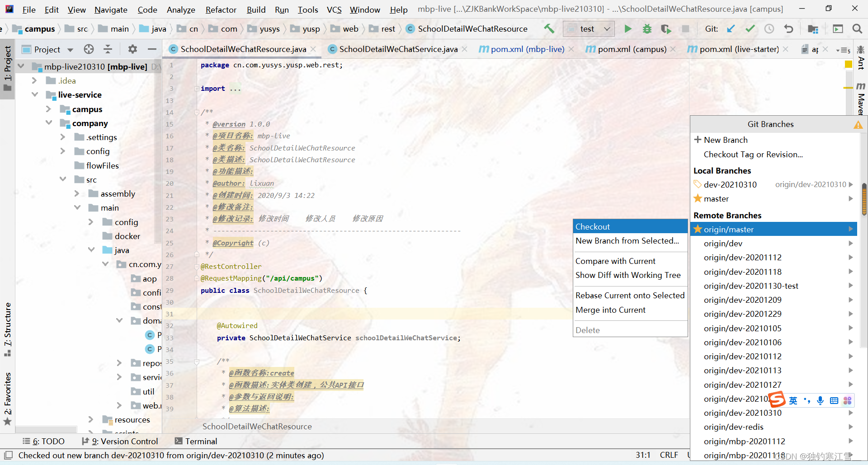Expand the resources folder
This screenshot has height=465, width=868.
coord(91,419)
